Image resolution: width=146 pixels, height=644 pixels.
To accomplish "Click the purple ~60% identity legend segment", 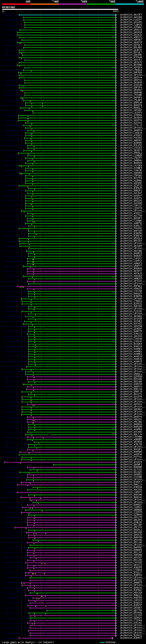I will [x=73, y=4].
